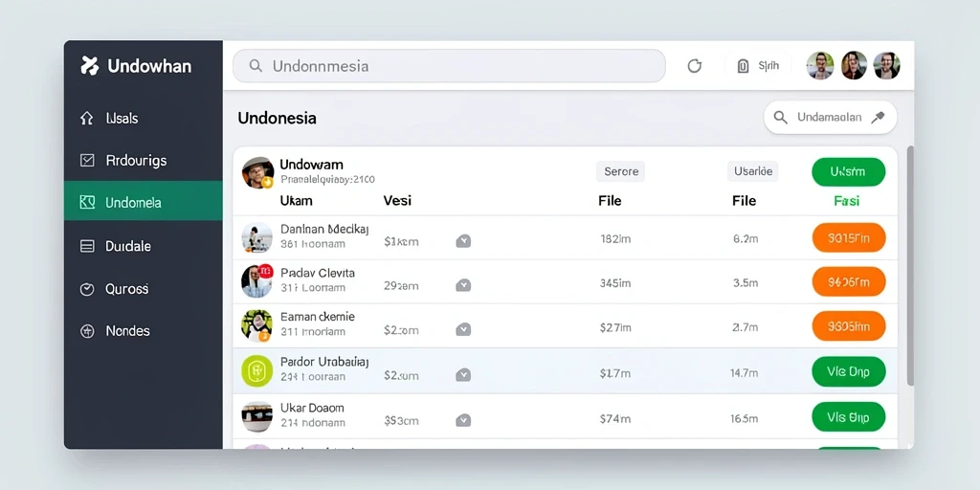Image resolution: width=980 pixels, height=490 pixels.
Task: Focus the Undamaalan search field
Action: pyautogui.click(x=830, y=118)
